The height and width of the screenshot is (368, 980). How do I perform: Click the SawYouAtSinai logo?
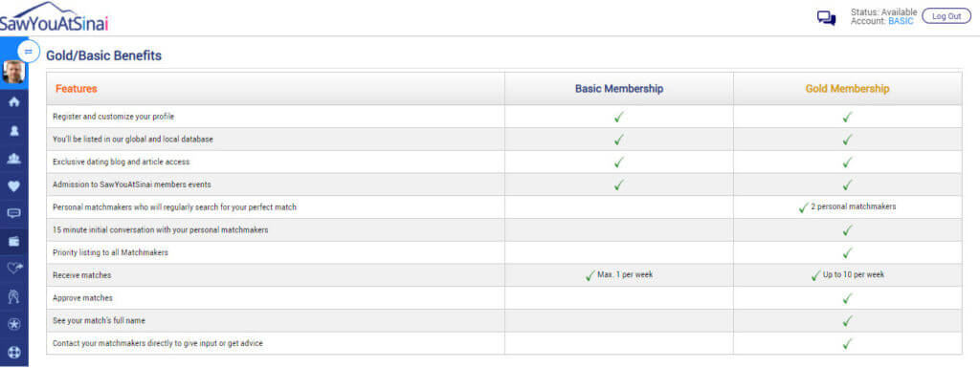click(55, 17)
